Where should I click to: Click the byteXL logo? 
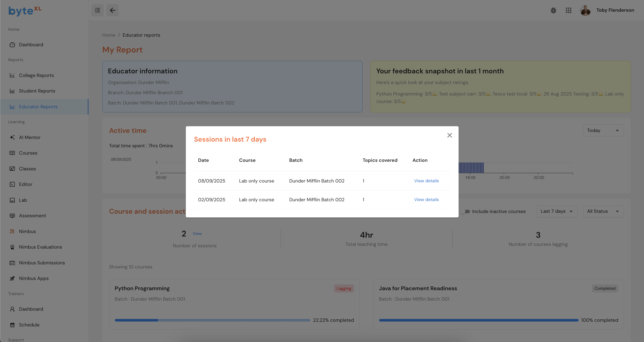25,11
